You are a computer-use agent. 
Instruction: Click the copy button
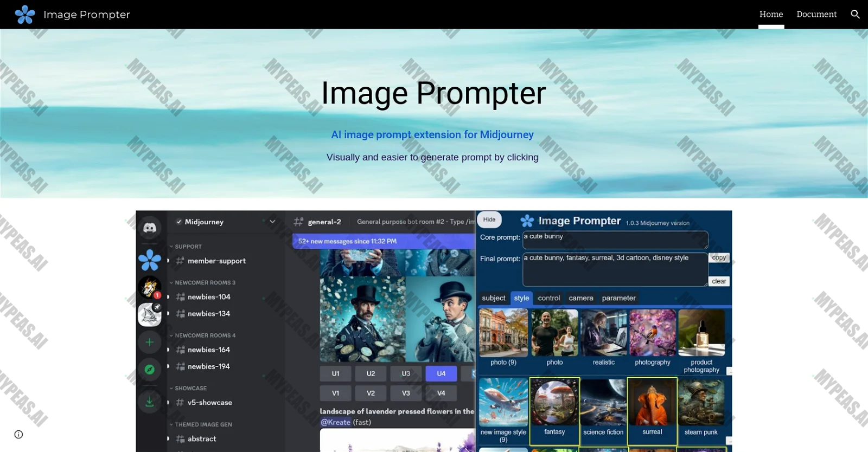[x=719, y=258]
